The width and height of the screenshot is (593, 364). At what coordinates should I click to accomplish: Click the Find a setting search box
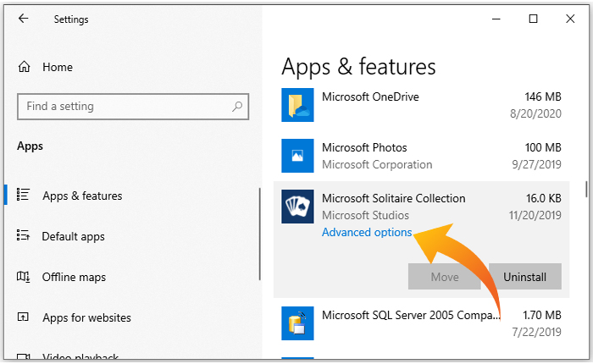pos(123,107)
